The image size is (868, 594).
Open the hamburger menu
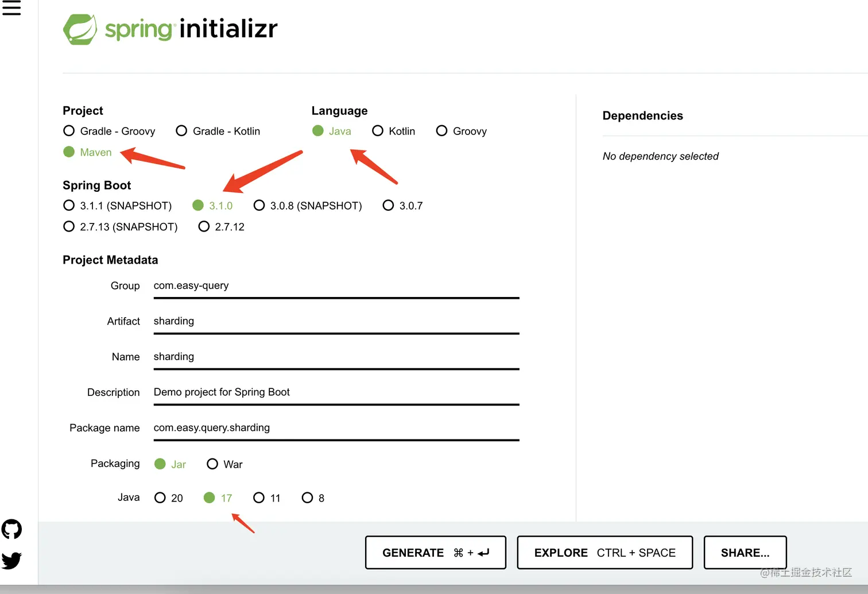click(11, 7)
